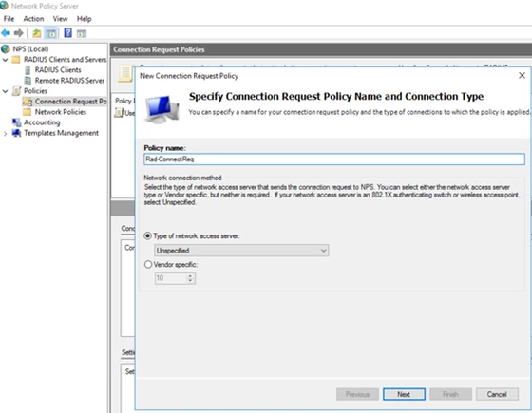
Task: Toggle the Show/Hide Console Tree icon
Action: (51, 33)
